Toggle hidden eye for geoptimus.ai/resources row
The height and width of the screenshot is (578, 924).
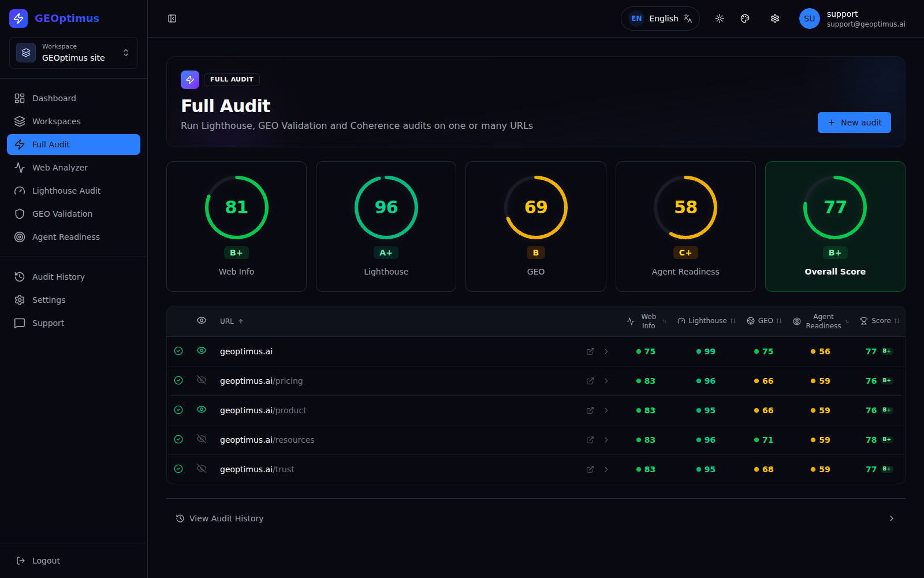(202, 439)
